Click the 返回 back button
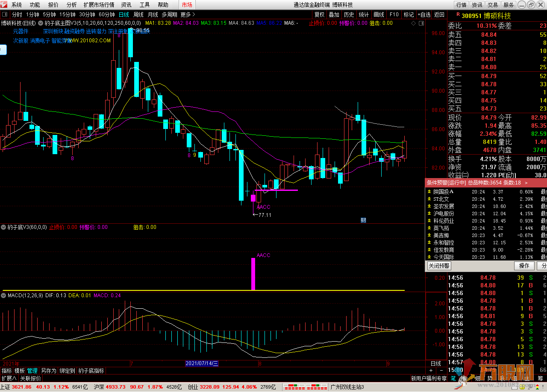 pyautogui.click(x=439, y=15)
